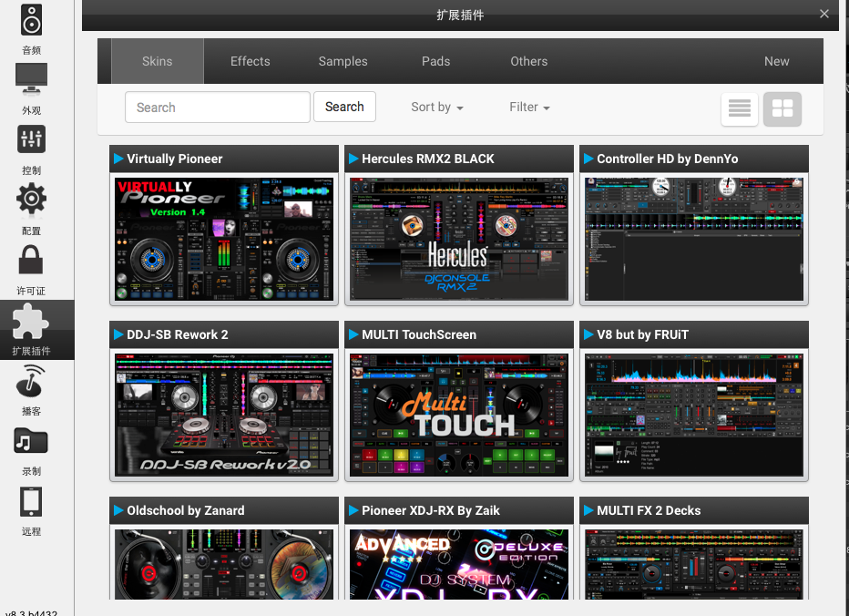Open the Virtually Pioneer skin thumbnail
This screenshot has width=849, height=616.
click(x=224, y=239)
